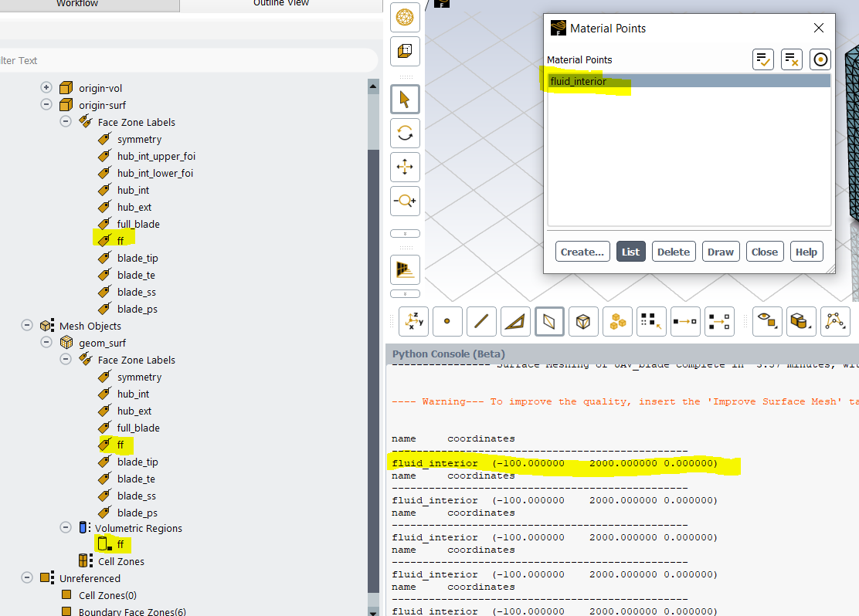Viewport: 859px width, 616px height.
Task: Click the Create... button
Action: click(582, 252)
